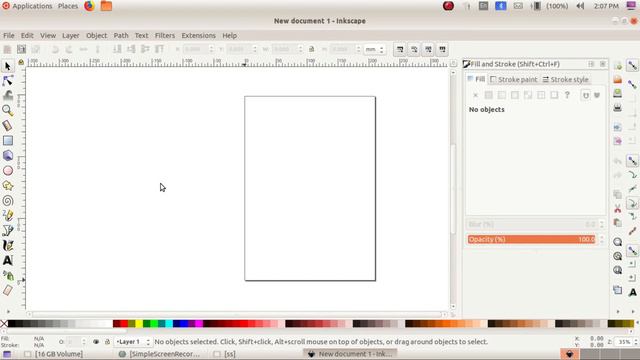Toggle snap nodes and paths button
640x360 pixels.
tap(632, 161)
